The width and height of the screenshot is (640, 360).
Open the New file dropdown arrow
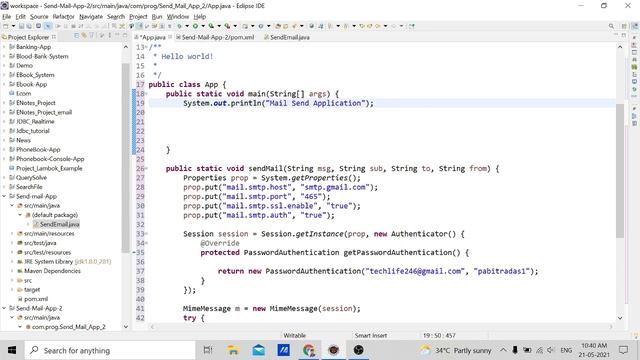pos(13,26)
